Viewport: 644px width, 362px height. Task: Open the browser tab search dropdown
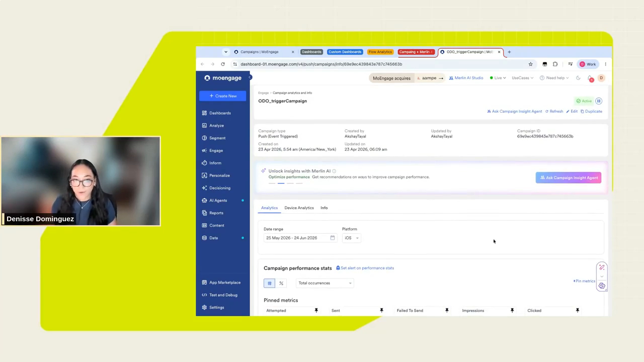(226, 52)
